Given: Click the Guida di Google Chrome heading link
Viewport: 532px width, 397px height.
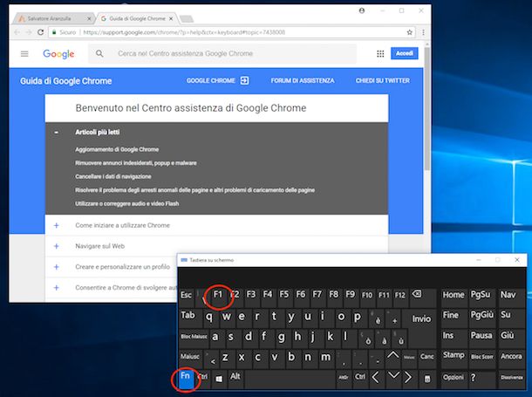Looking at the screenshot, I should point(65,81).
